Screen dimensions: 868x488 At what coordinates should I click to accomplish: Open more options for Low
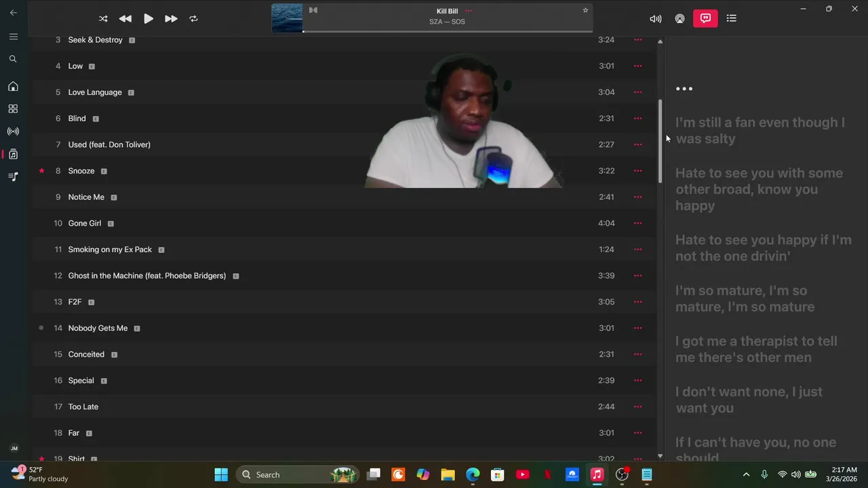pyautogui.click(x=637, y=66)
